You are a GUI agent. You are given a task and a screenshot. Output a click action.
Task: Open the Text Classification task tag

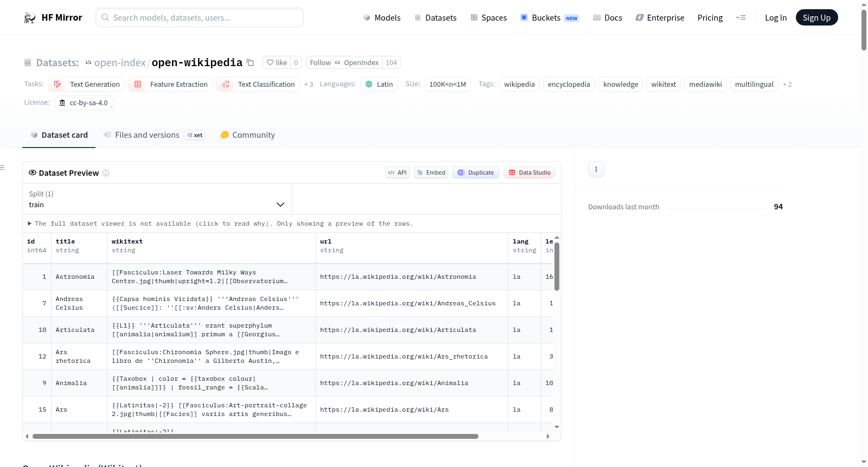pyautogui.click(x=258, y=84)
